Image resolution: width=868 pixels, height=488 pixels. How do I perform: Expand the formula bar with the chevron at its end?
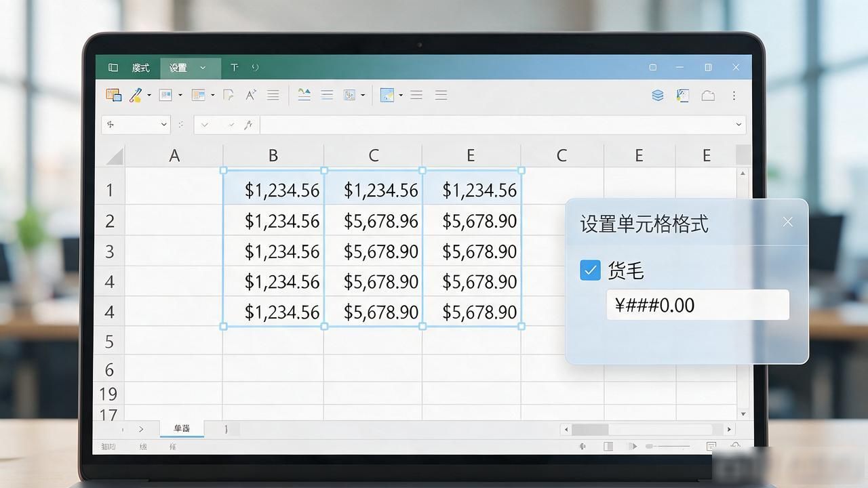click(738, 125)
